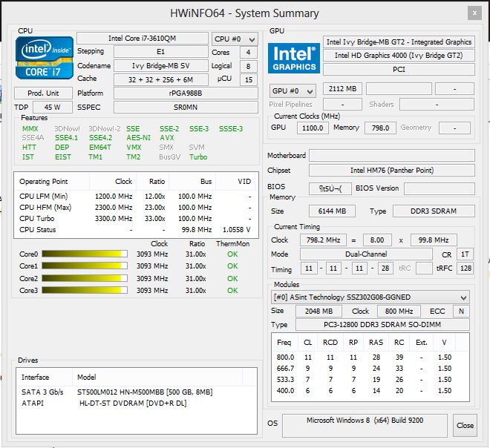
Task: Select the 533.3 frequency timing row
Action: [370, 380]
